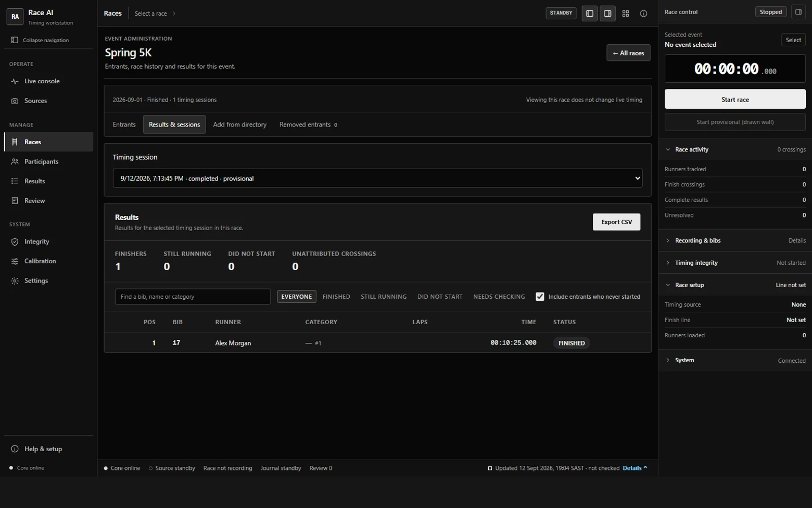This screenshot has height=508, width=812.
Task: Click the square icon before Updated timestamp
Action: pos(490,468)
